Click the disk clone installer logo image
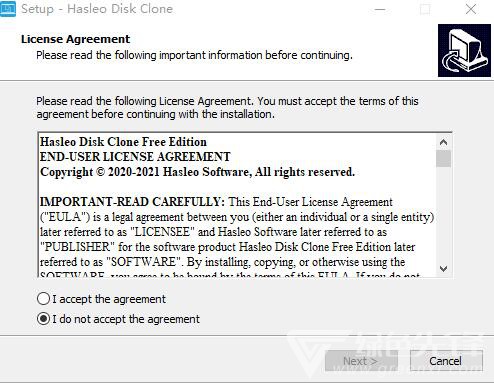This screenshot has height=383, width=494. point(464,50)
